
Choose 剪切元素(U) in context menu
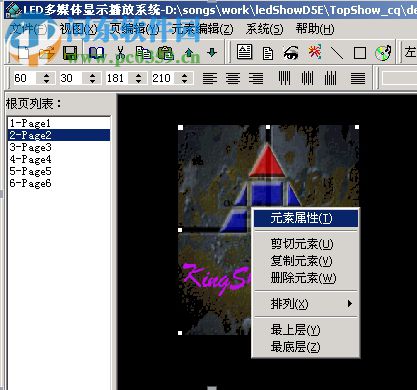(x=306, y=244)
